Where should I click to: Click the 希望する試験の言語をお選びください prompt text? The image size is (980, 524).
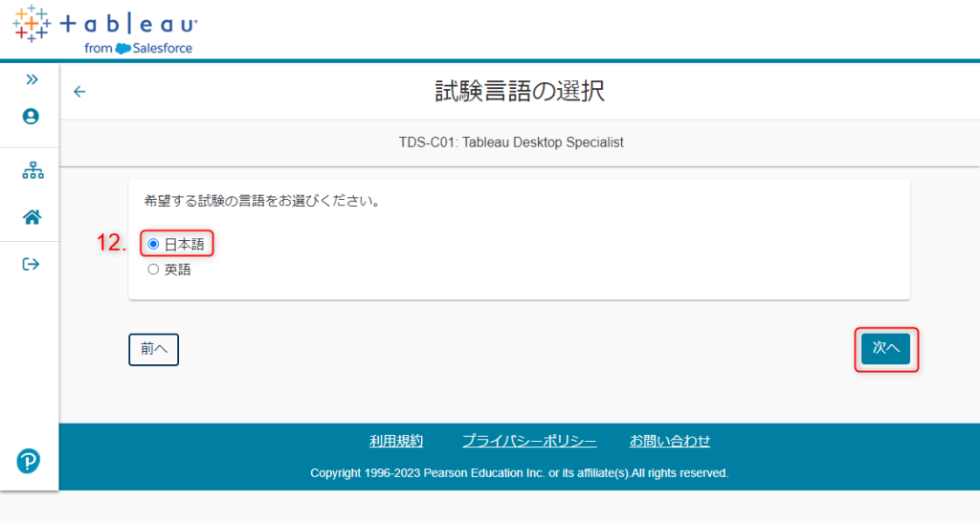262,201
